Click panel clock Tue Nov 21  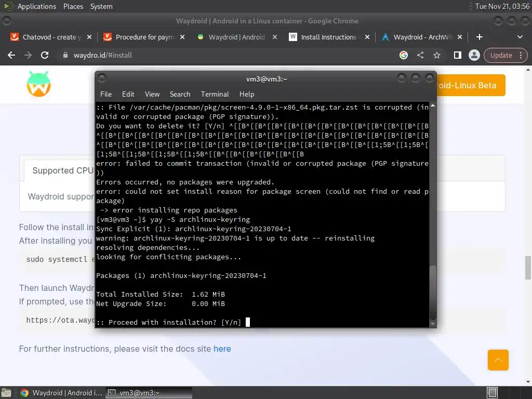502,6
